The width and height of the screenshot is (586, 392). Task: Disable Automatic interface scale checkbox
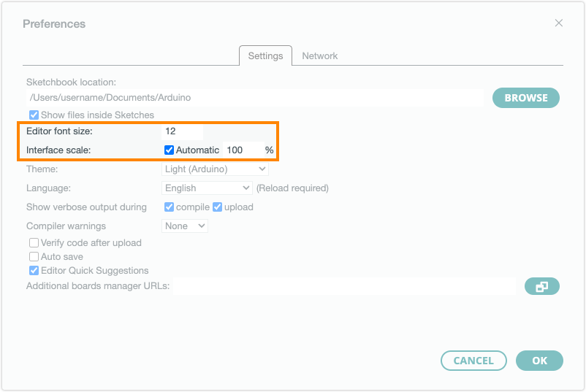coord(170,150)
